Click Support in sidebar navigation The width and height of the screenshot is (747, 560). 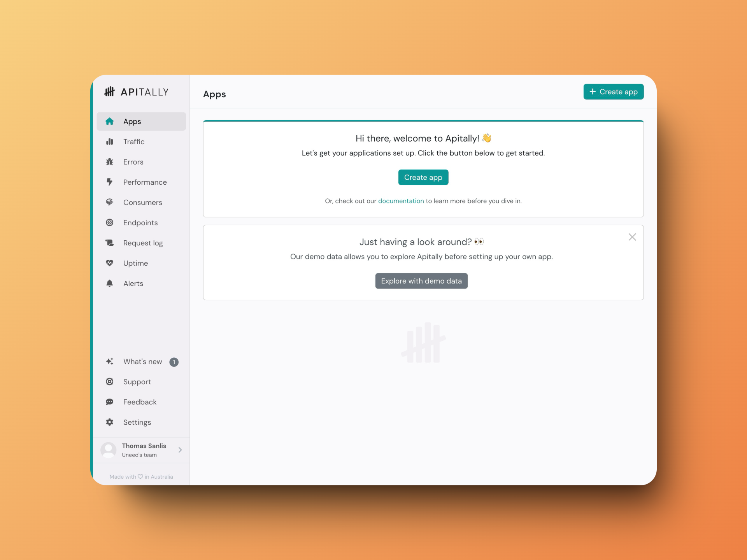tap(137, 382)
